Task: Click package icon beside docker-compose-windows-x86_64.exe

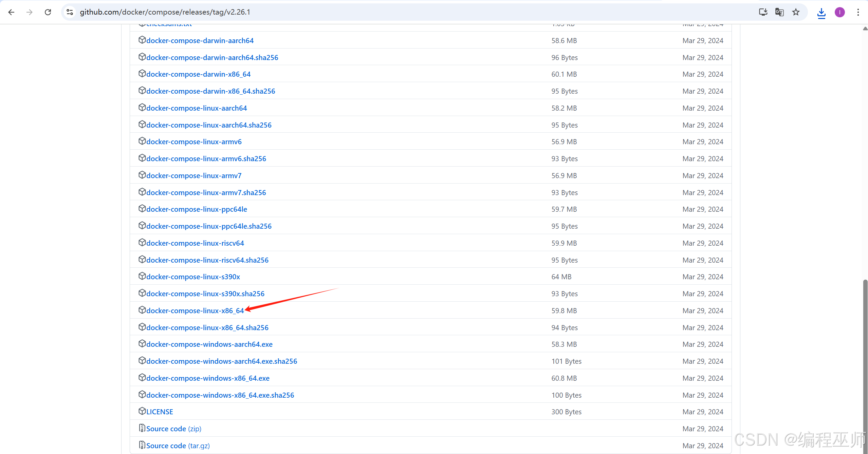Action: coord(142,377)
